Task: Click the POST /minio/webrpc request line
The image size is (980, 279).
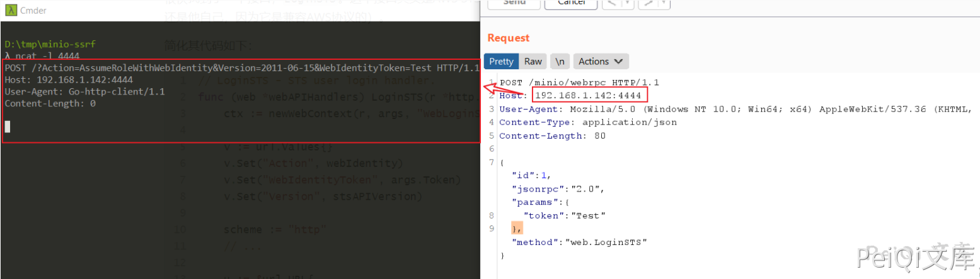Action: point(579,83)
